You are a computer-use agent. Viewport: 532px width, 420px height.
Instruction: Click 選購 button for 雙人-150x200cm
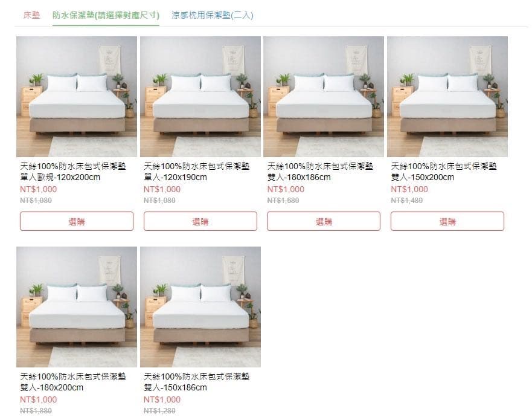point(447,221)
